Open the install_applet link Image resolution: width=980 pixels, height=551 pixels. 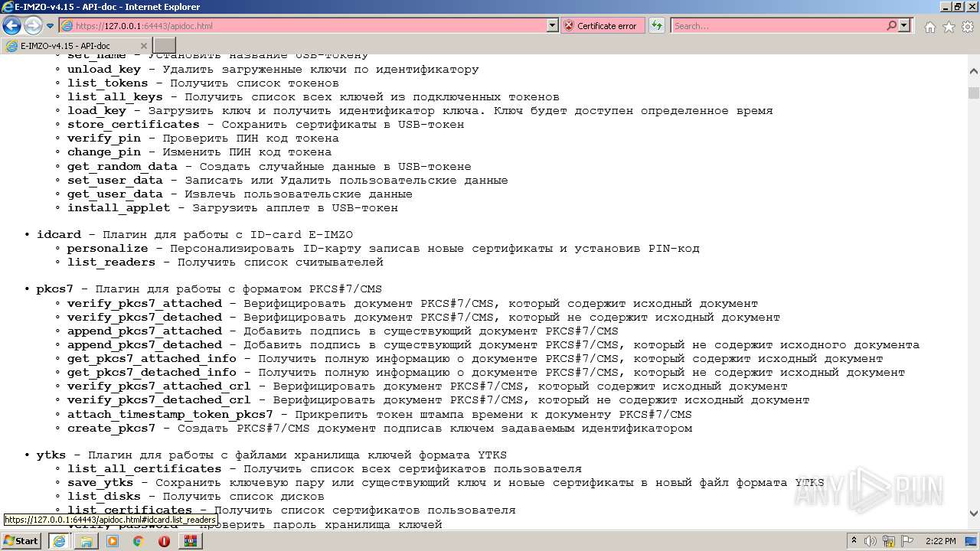(119, 208)
